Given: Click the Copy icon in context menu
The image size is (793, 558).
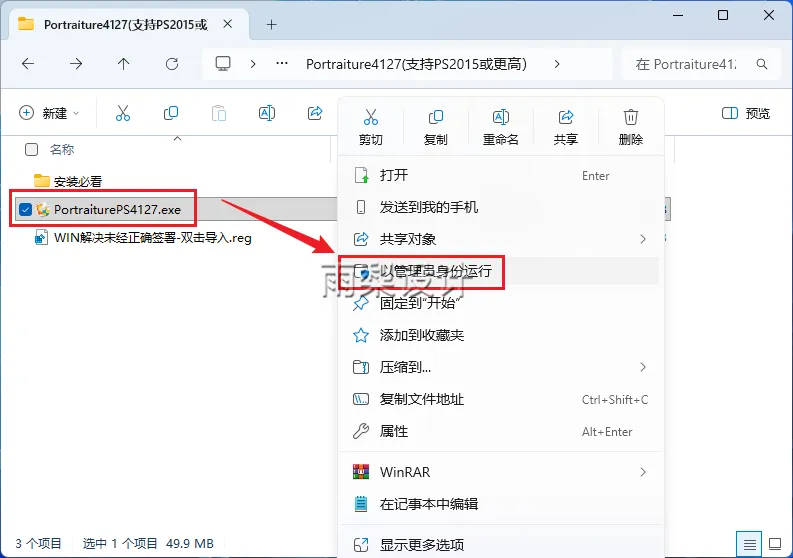Looking at the screenshot, I should pyautogui.click(x=435, y=117).
